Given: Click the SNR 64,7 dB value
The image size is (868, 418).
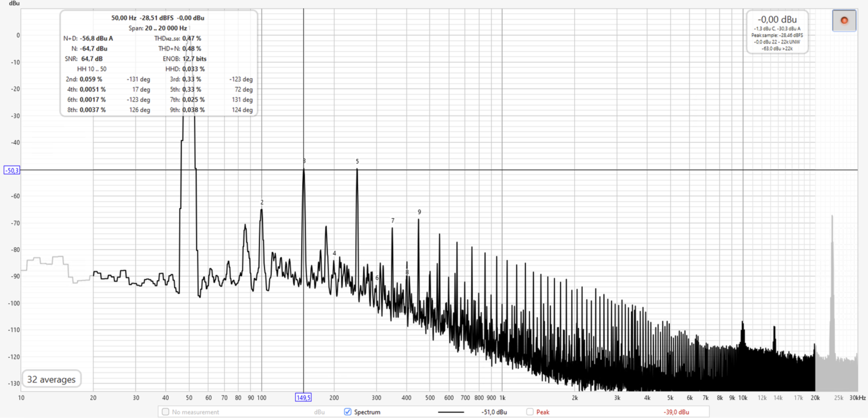Looking at the screenshot, I should tap(92, 59).
